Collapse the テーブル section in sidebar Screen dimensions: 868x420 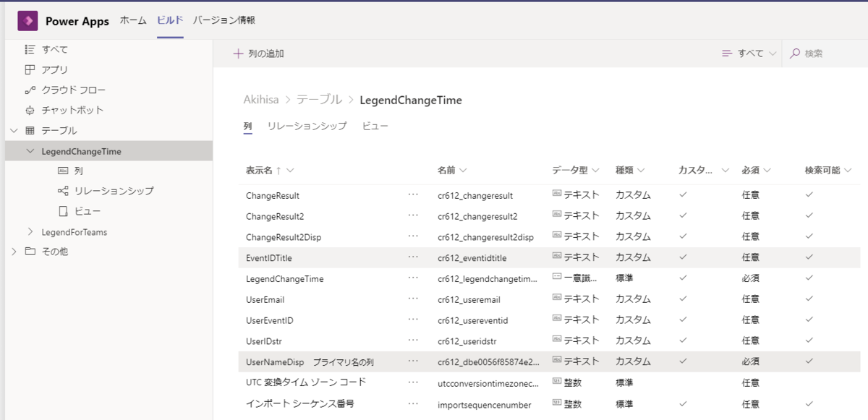pyautogui.click(x=14, y=130)
